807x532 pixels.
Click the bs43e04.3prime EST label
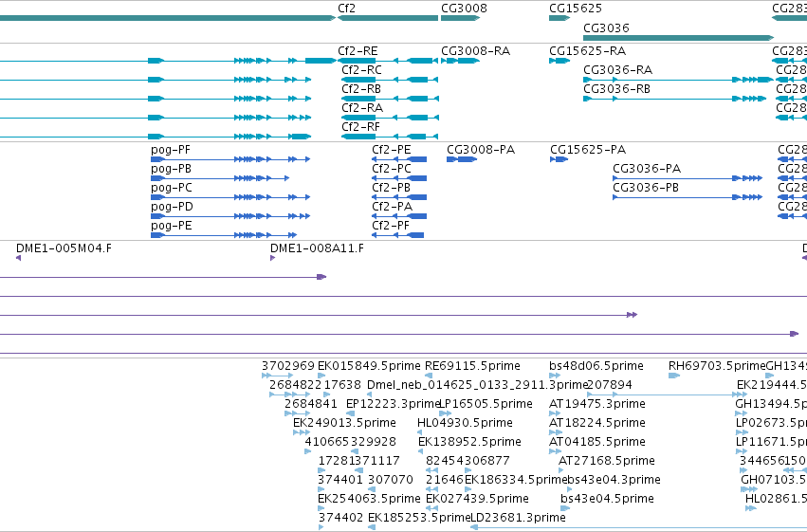point(614,480)
